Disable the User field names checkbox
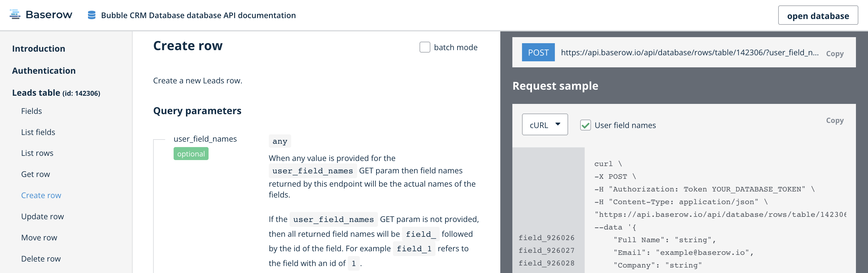Image resolution: width=868 pixels, height=273 pixels. click(586, 125)
